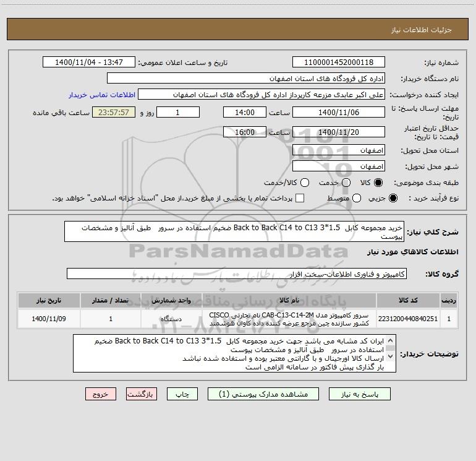Click scroll-up arrow in buyer notes box
476x461 pixels.
391,340
